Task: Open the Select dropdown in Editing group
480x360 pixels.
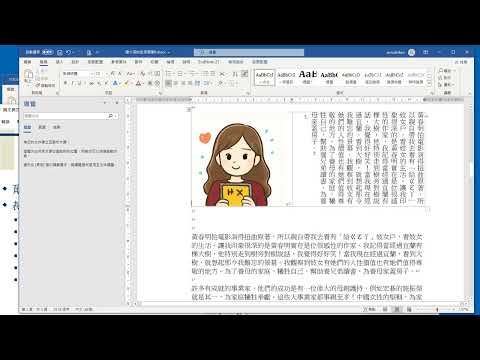Action: tap(447, 85)
